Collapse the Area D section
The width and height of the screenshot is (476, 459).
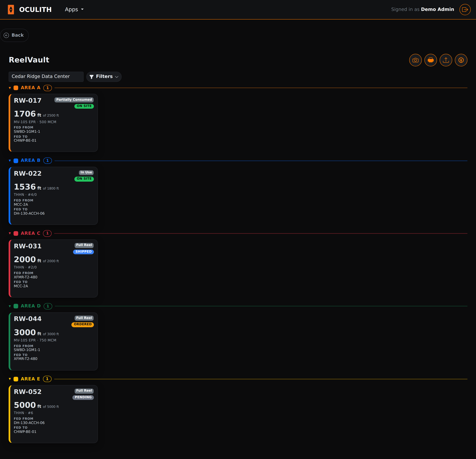pos(10,306)
